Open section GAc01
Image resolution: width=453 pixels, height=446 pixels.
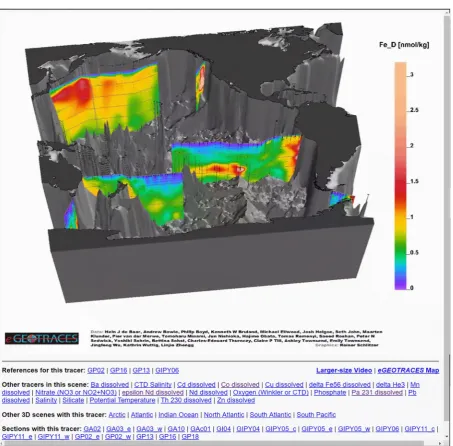tap(200, 429)
